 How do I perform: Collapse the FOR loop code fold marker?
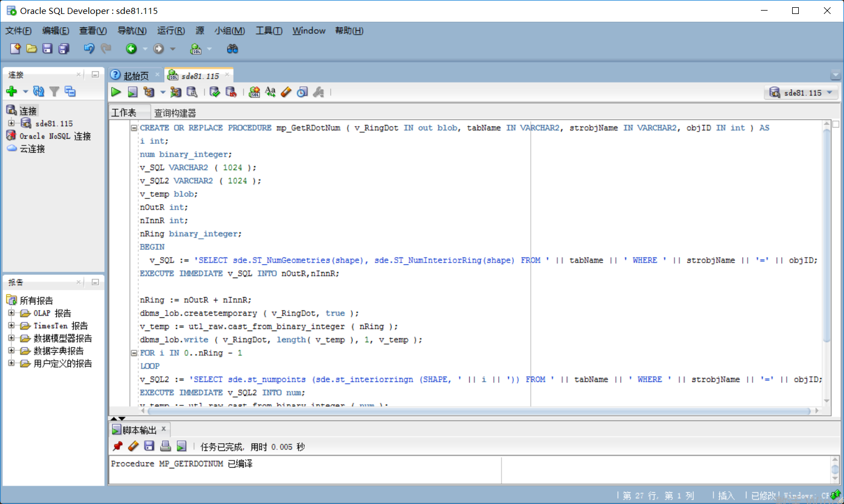[x=134, y=353]
